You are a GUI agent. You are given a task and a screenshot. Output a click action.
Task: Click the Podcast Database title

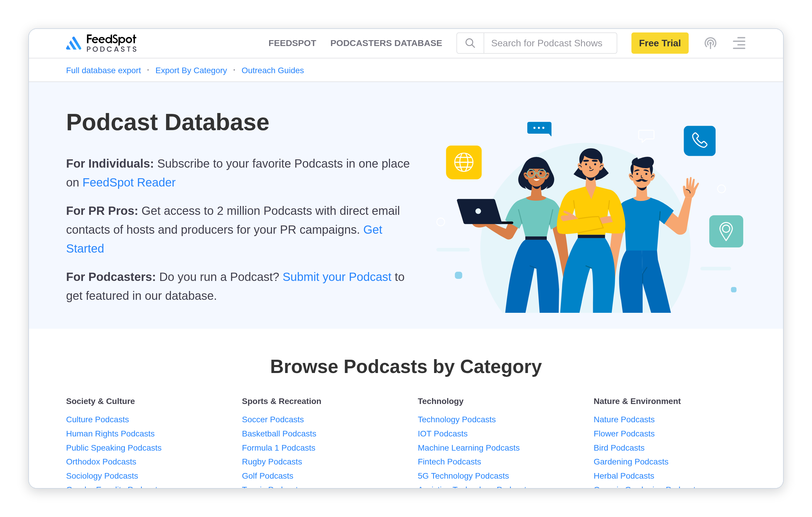tap(168, 122)
